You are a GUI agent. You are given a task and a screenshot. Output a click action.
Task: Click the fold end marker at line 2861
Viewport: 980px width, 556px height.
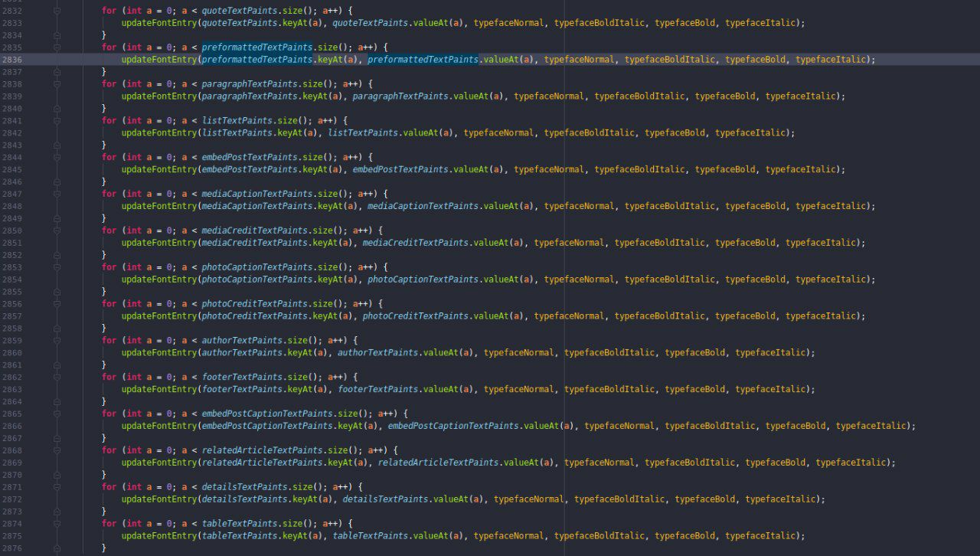[x=57, y=365]
